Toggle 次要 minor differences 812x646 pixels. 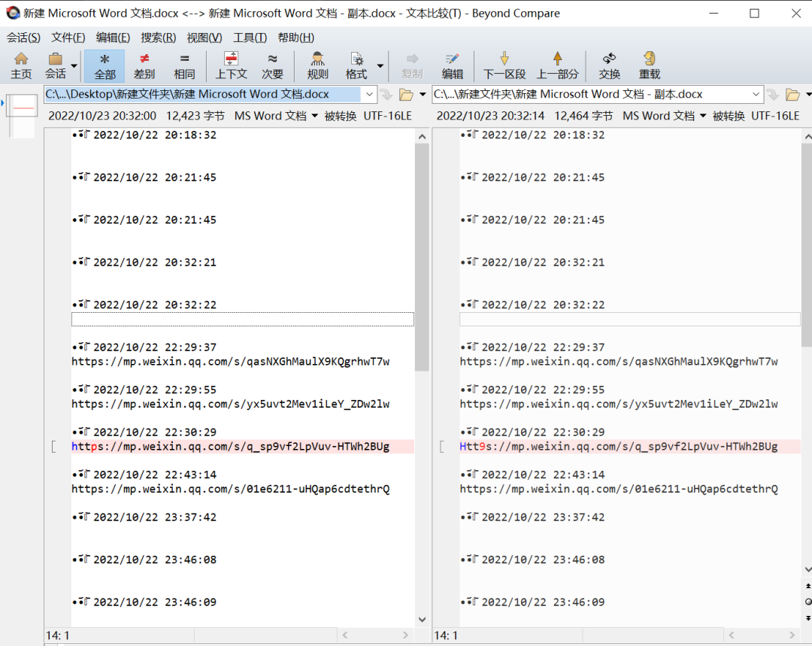pyautogui.click(x=272, y=65)
